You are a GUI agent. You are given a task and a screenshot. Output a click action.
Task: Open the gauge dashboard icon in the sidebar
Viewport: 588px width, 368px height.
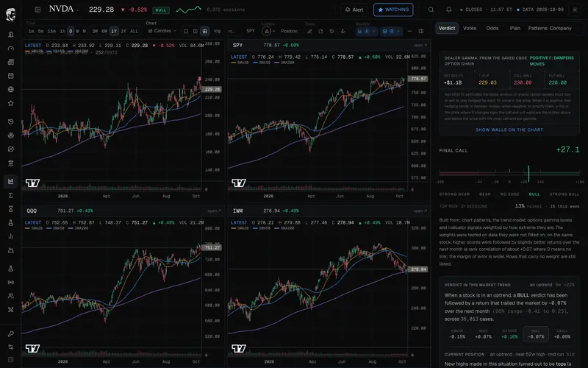click(x=11, y=48)
